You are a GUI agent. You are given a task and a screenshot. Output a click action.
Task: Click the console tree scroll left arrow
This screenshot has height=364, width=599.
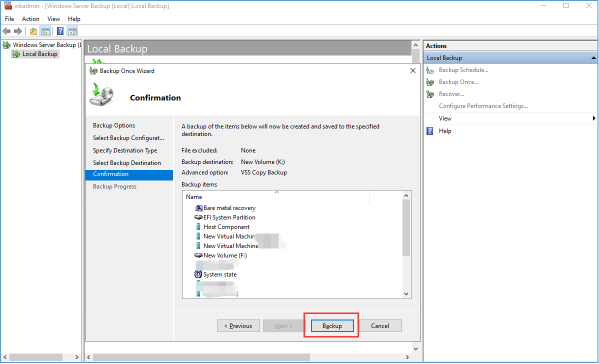(x=5, y=357)
